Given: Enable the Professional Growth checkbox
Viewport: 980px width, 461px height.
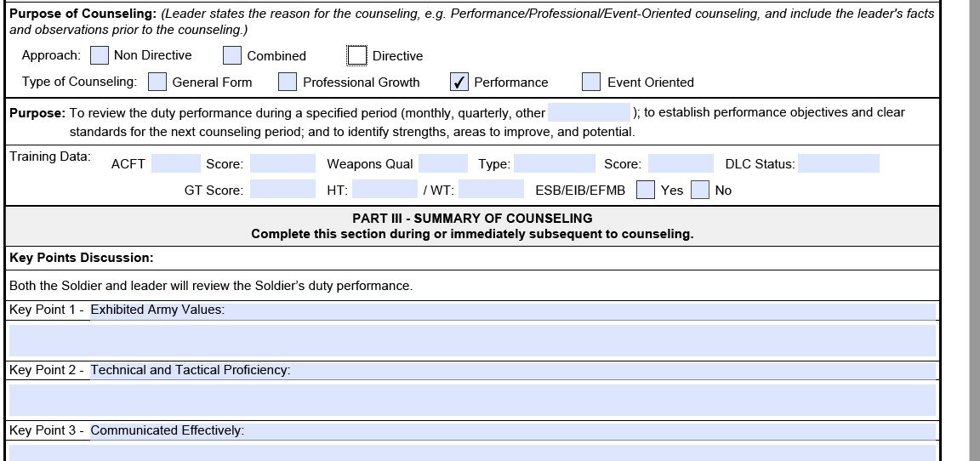Looking at the screenshot, I should pos(288,82).
